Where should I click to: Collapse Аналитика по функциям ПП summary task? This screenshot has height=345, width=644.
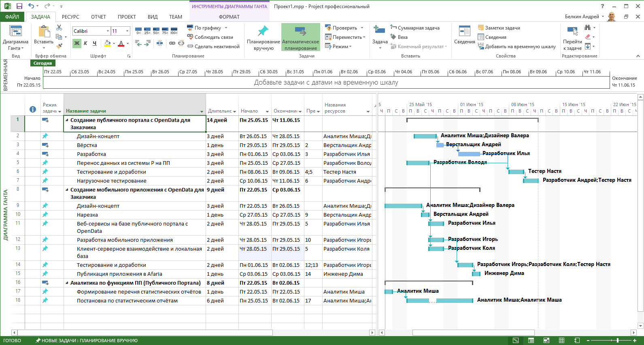pos(67,283)
